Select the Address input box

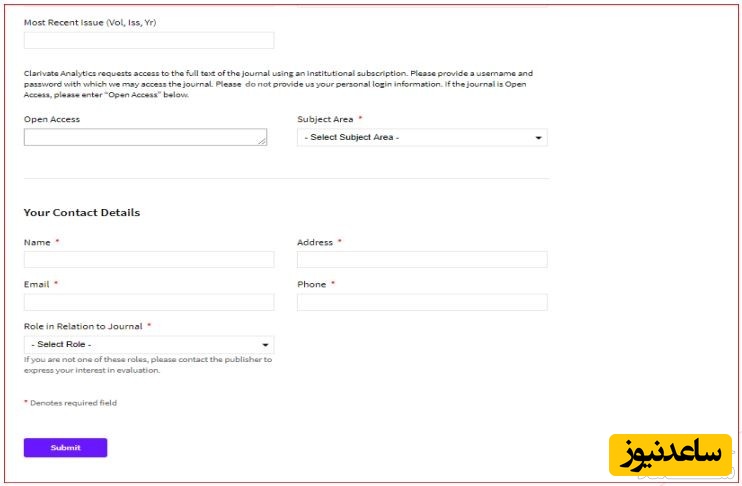(x=422, y=260)
